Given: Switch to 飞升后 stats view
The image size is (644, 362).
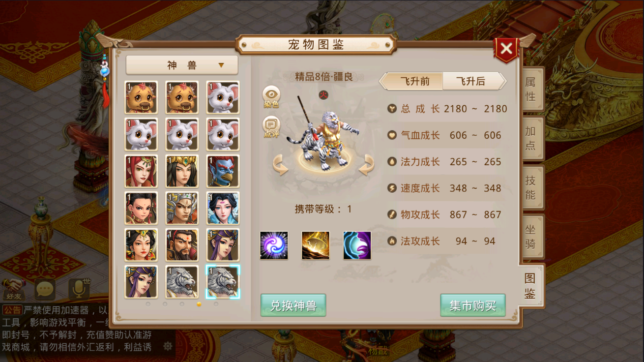Looking at the screenshot, I should tap(471, 81).
